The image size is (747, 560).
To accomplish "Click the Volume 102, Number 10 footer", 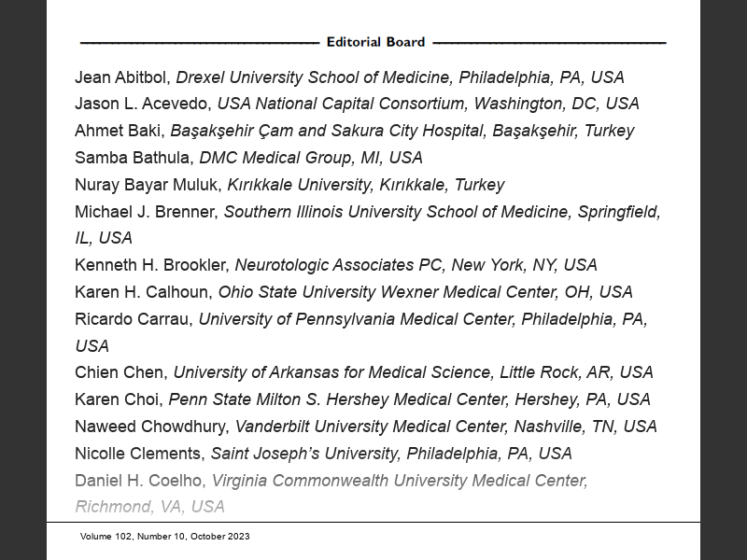I will [165, 537].
